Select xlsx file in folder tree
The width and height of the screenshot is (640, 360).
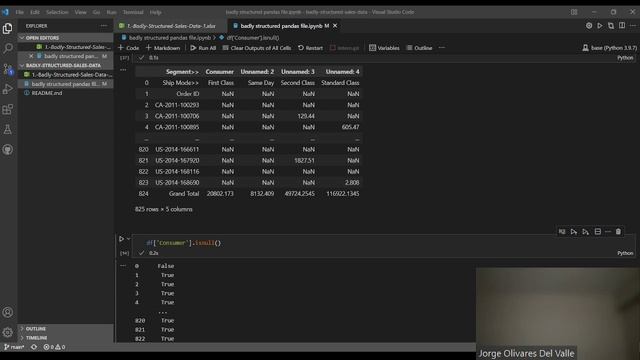[66, 75]
